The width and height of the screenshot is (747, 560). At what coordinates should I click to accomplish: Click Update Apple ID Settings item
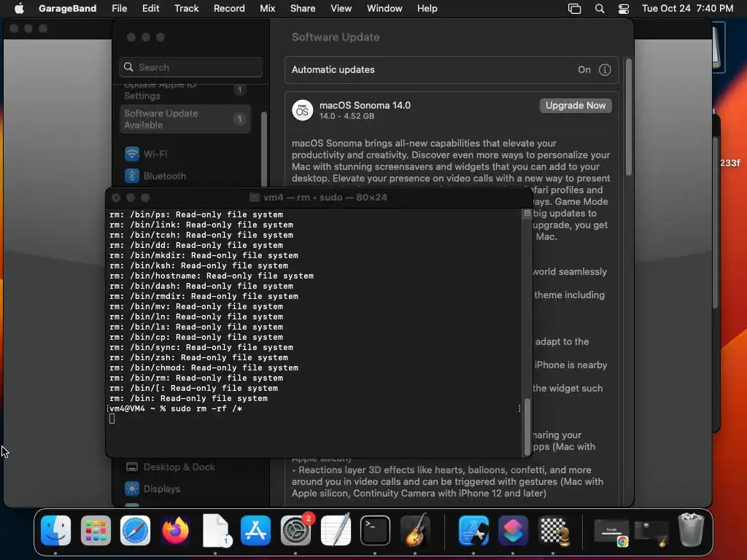point(185,91)
